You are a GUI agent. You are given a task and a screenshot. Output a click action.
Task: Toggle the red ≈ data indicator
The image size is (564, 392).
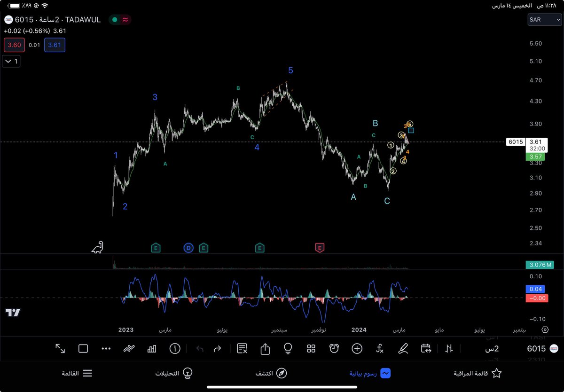125,20
